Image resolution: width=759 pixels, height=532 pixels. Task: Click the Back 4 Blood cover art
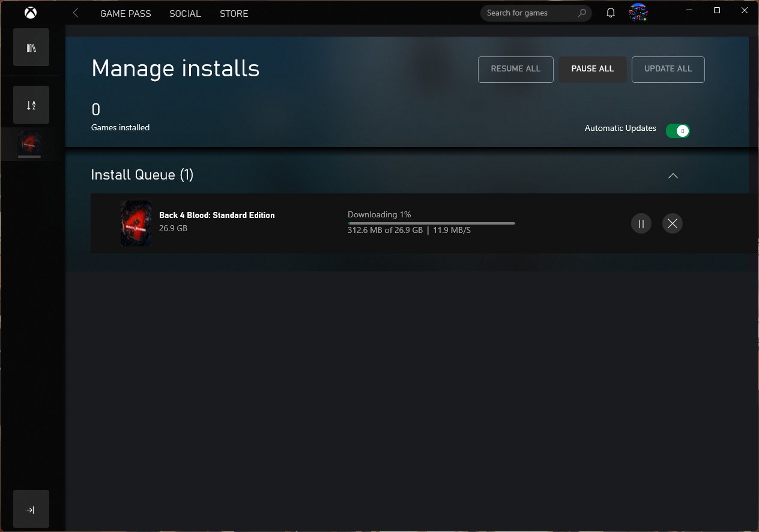136,223
